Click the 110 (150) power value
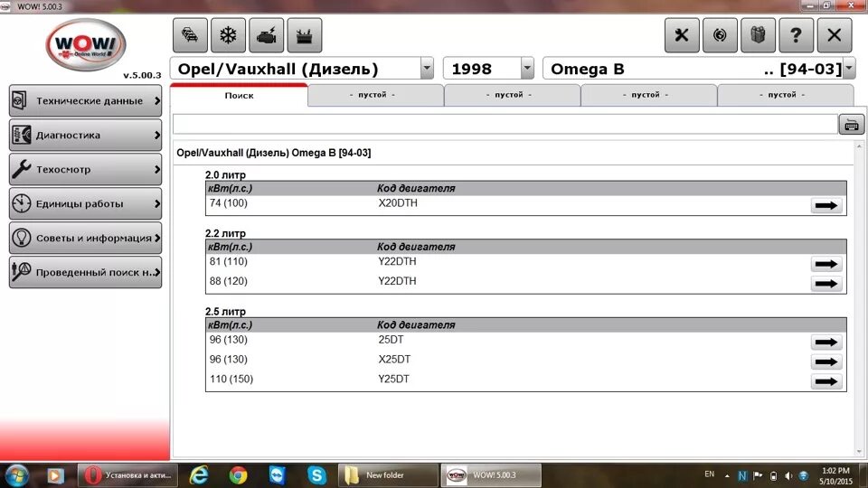Viewport: 868px width, 488px height. click(x=231, y=379)
